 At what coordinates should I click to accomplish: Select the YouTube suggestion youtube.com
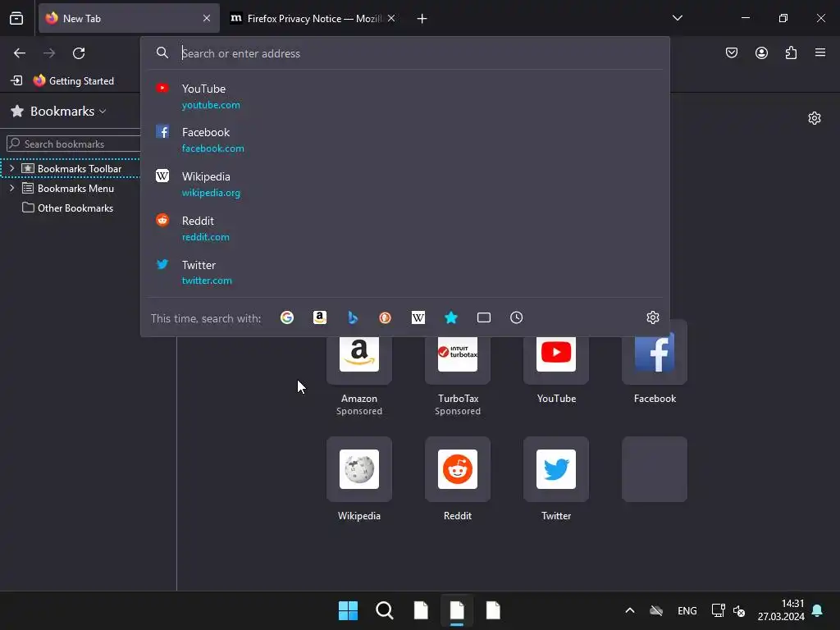pos(405,96)
